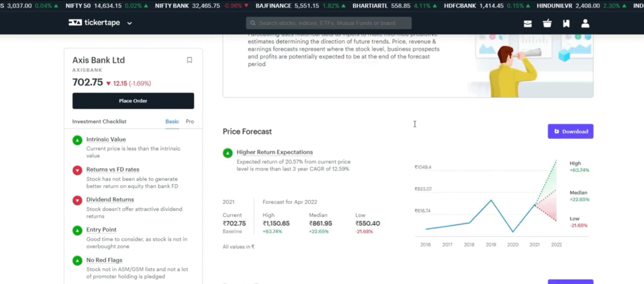Click the high forecast value ₹1,150.65
644x284 pixels.
point(276,223)
